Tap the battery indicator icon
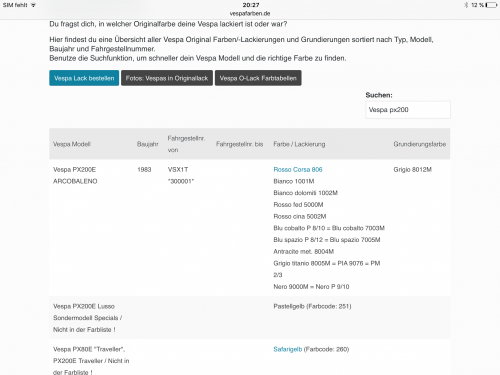The height and width of the screenshot is (375, 500). (x=491, y=5)
